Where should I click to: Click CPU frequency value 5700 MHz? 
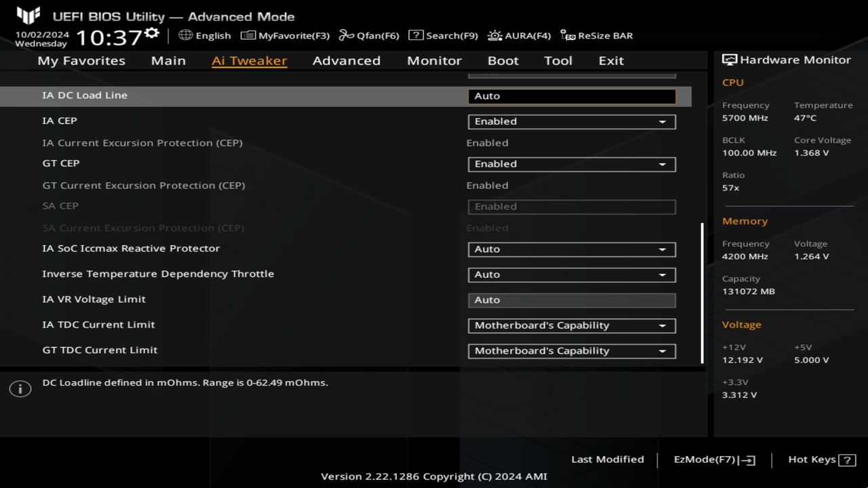[745, 118]
